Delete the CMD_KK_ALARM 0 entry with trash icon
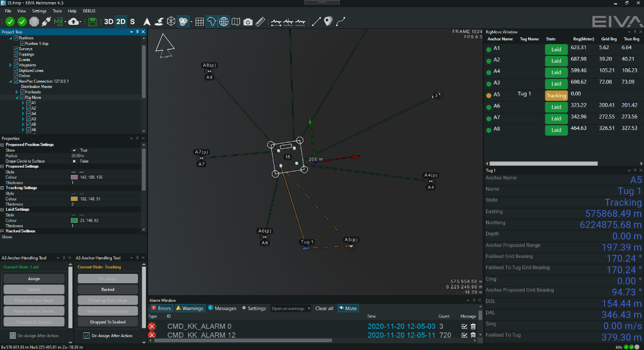 click(x=473, y=326)
